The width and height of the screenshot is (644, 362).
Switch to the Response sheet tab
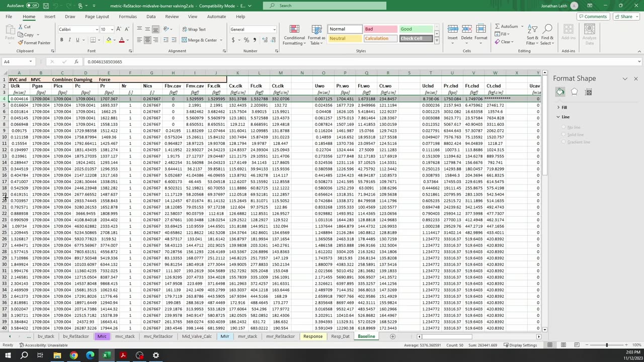[313, 336]
